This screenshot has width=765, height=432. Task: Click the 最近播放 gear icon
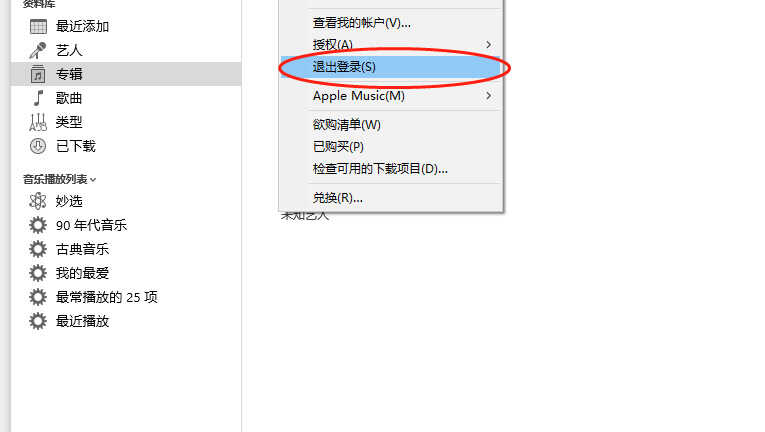point(38,321)
